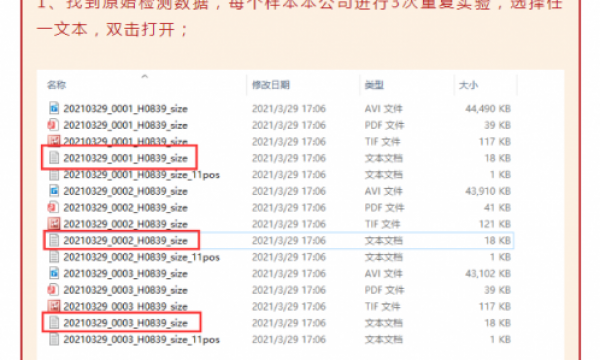Screen dimensions: 600x360
Task: Select the 18 KB 20210329_0003_H0839_size text document name
Action: (x=126, y=323)
